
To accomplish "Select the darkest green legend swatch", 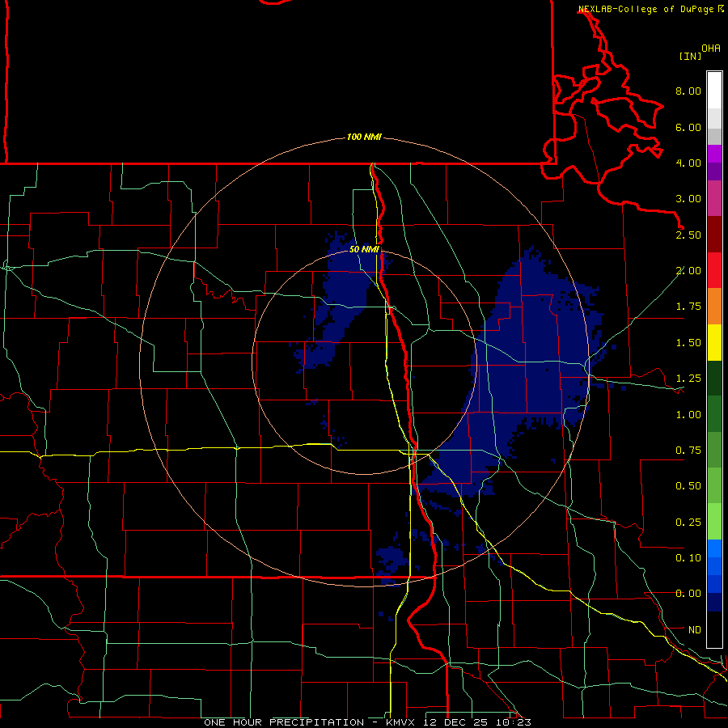I will [714, 379].
